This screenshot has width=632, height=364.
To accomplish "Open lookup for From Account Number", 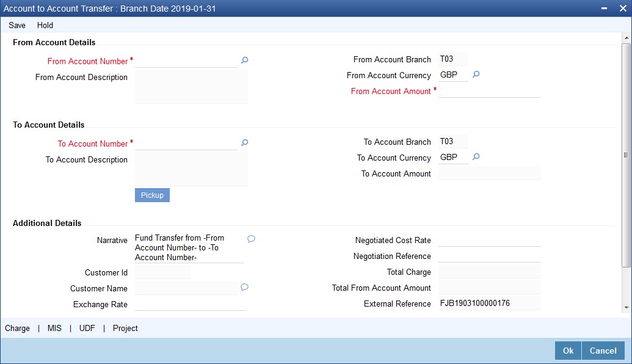I will [245, 60].
